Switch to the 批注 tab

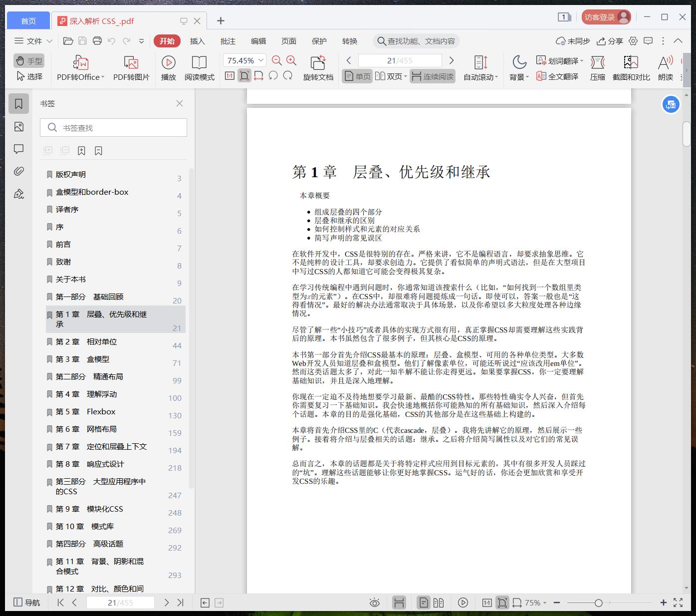228,41
